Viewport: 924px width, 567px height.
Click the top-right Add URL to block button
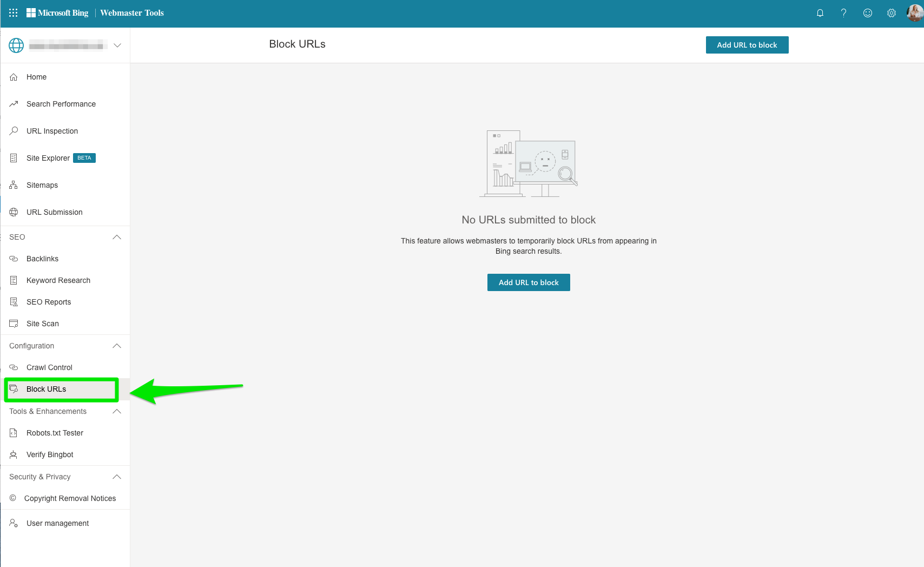pyautogui.click(x=747, y=44)
